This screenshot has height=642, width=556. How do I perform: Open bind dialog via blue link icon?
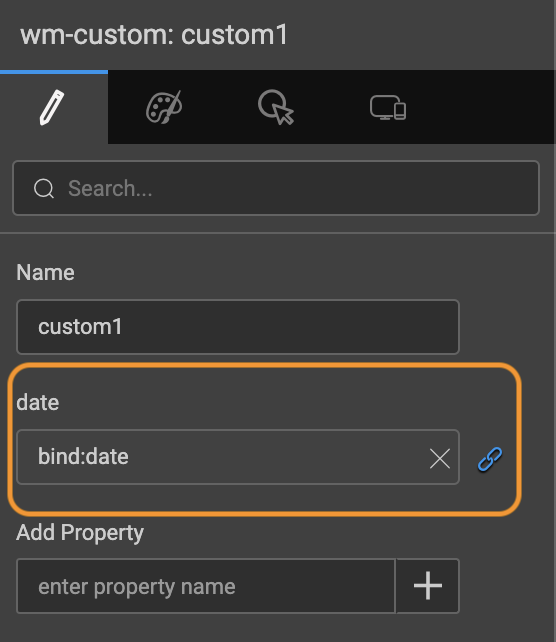490,459
